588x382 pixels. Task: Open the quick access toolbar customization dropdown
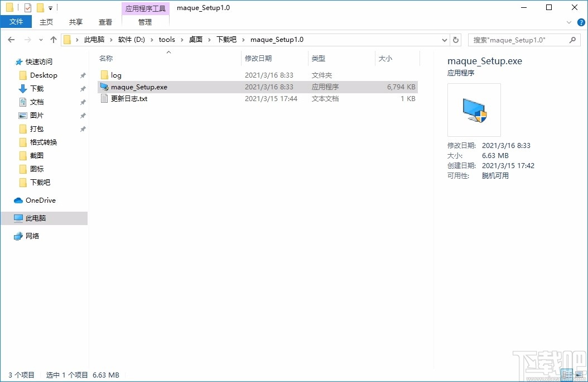coord(50,7)
